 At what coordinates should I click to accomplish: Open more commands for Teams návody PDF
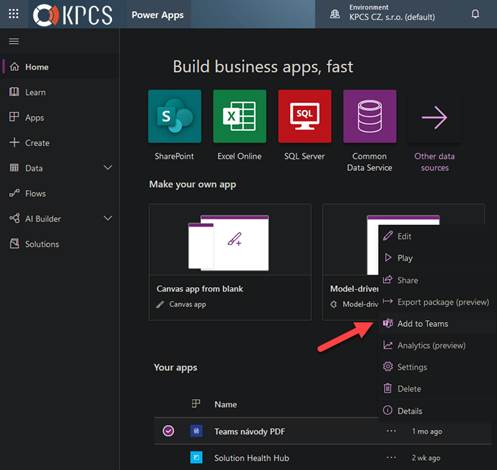(391, 431)
